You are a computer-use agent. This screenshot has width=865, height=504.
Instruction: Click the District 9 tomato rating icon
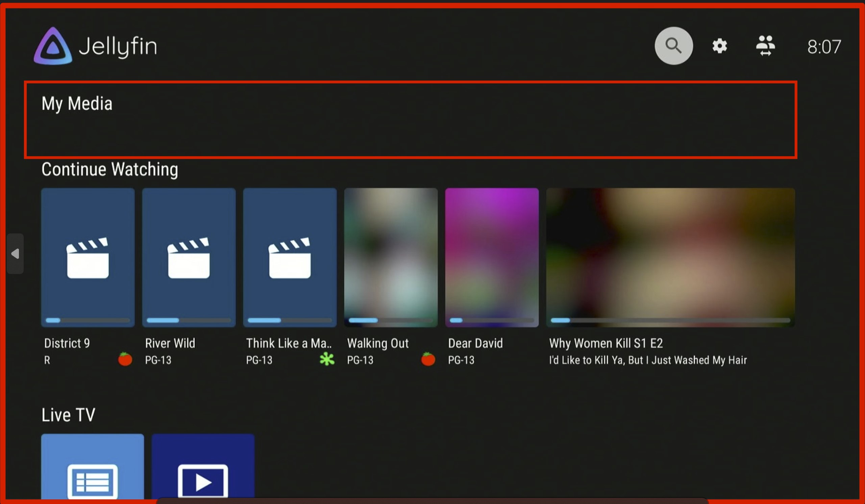click(x=125, y=359)
